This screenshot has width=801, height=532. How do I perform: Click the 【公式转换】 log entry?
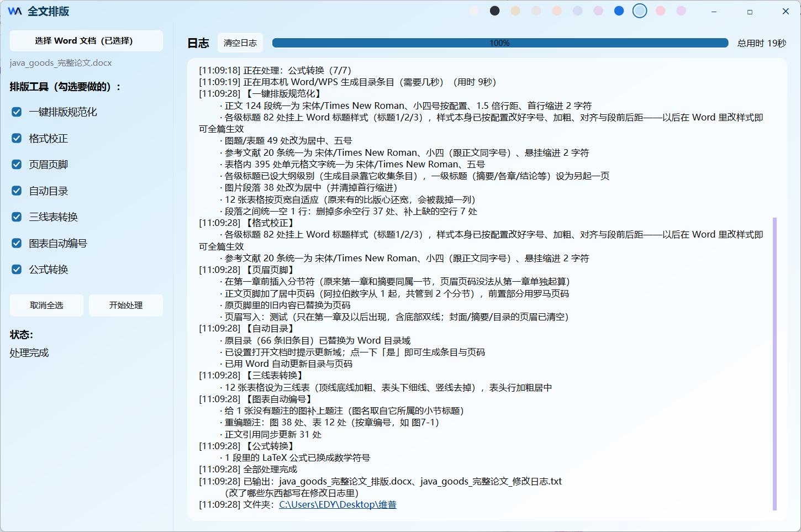[x=247, y=446]
